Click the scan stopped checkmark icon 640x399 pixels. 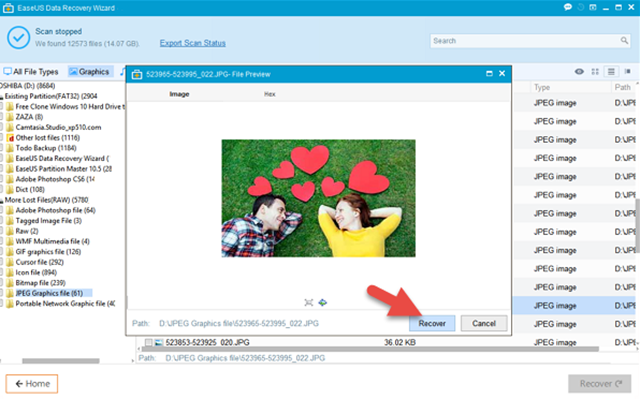[18, 38]
